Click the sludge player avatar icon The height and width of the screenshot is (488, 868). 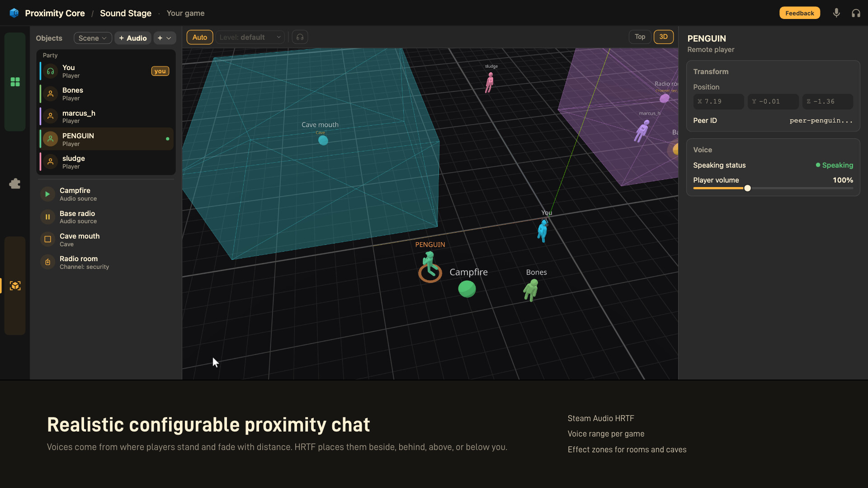click(51, 162)
